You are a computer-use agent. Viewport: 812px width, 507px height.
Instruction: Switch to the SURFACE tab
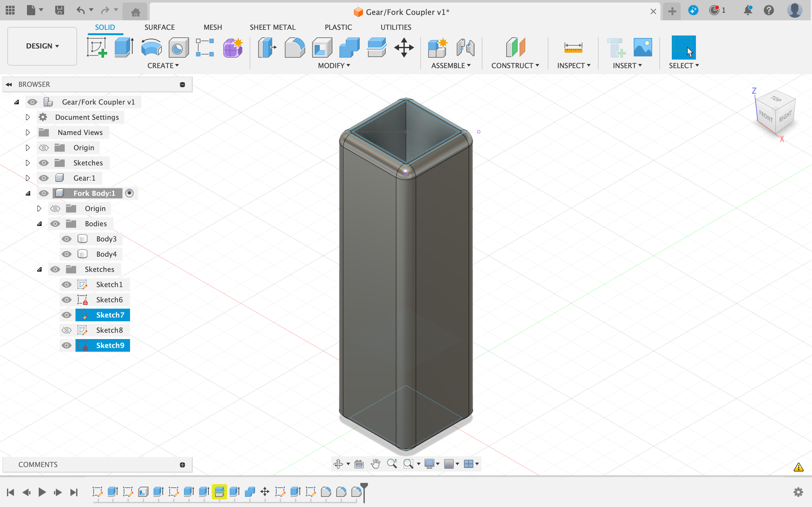tap(158, 27)
